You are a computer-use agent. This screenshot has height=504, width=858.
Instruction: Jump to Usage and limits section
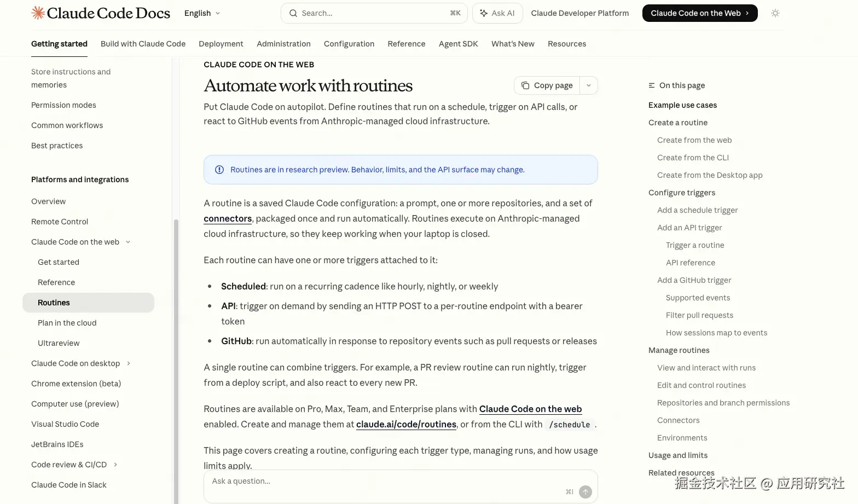[678, 455]
